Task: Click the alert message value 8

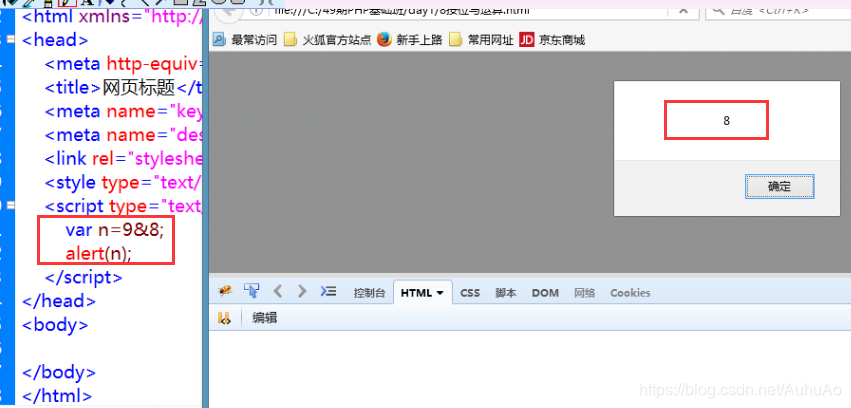Action: click(726, 121)
